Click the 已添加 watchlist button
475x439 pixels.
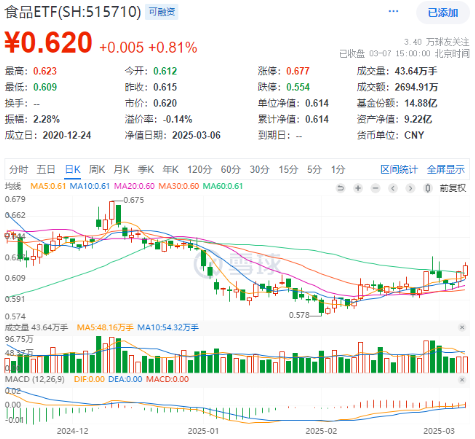pyautogui.click(x=443, y=13)
